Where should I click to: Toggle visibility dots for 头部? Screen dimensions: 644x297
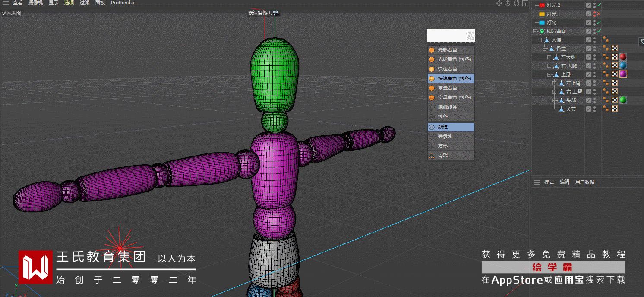click(x=594, y=100)
